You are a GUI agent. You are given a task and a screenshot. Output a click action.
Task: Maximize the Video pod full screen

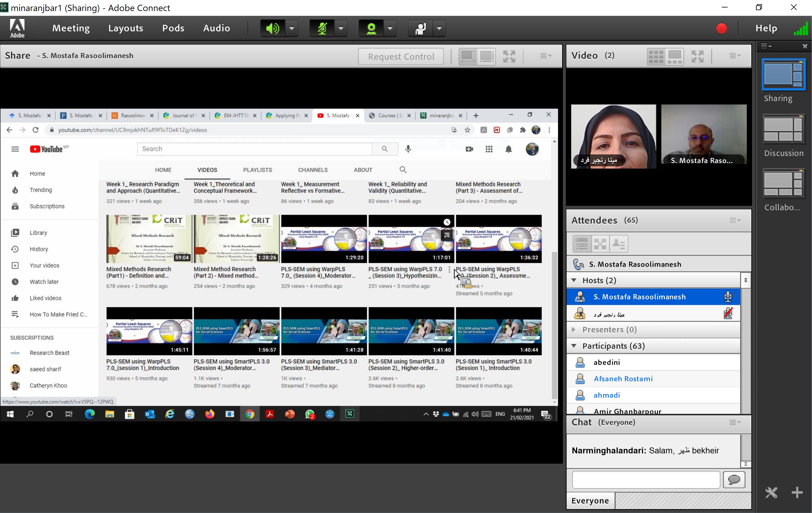click(x=697, y=56)
